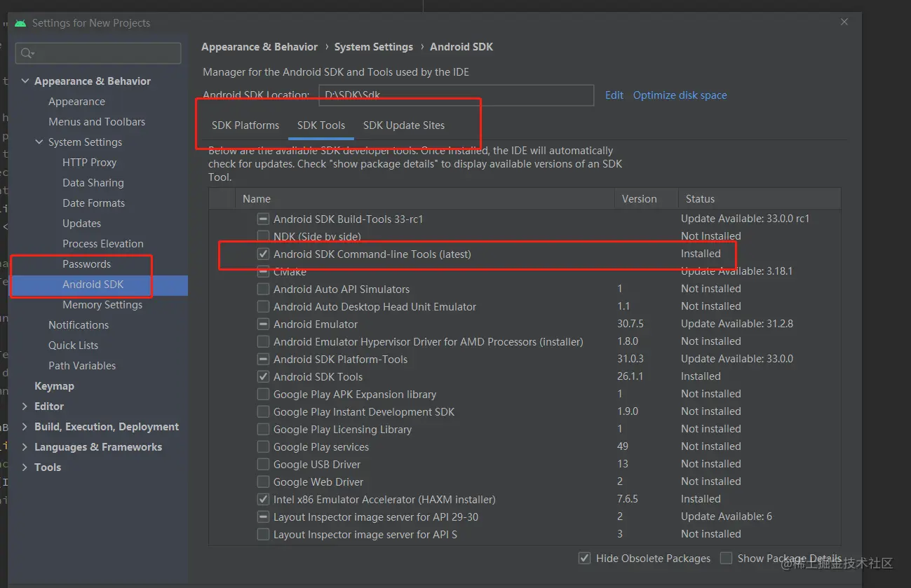Click the 'Update Available: 33.0.0 rc1' status

(745, 219)
